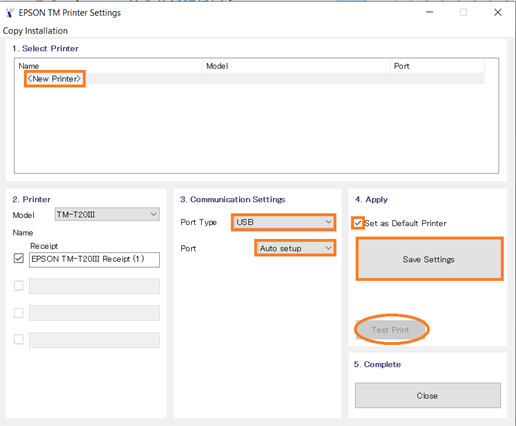This screenshot has width=516, height=426.
Task: Open the Port Type USB dropdown
Action: [283, 222]
